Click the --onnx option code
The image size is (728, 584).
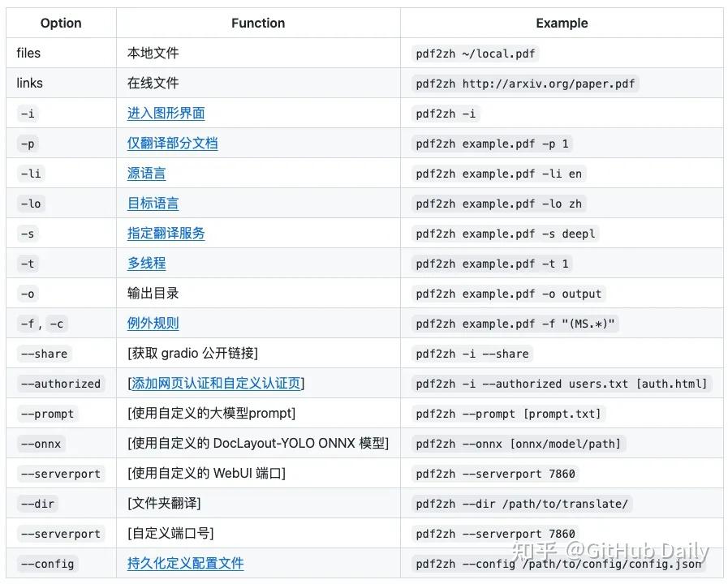pos(41,444)
